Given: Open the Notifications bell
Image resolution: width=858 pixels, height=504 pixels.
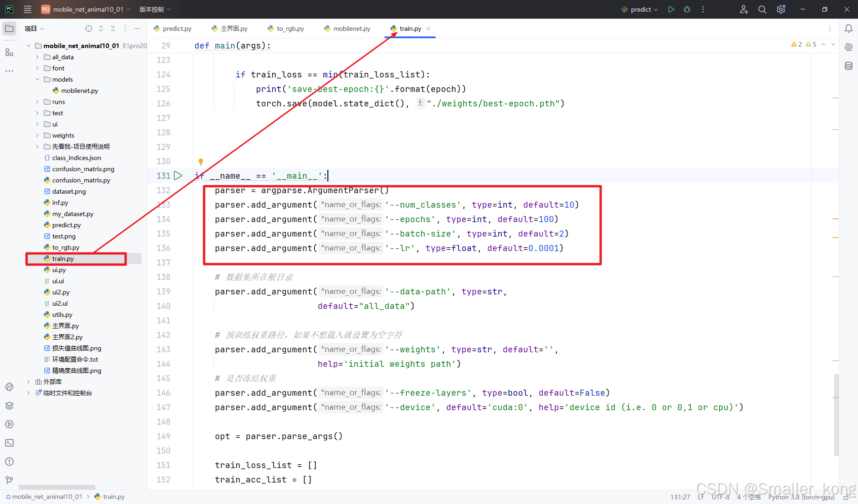Looking at the screenshot, I should tap(849, 28).
